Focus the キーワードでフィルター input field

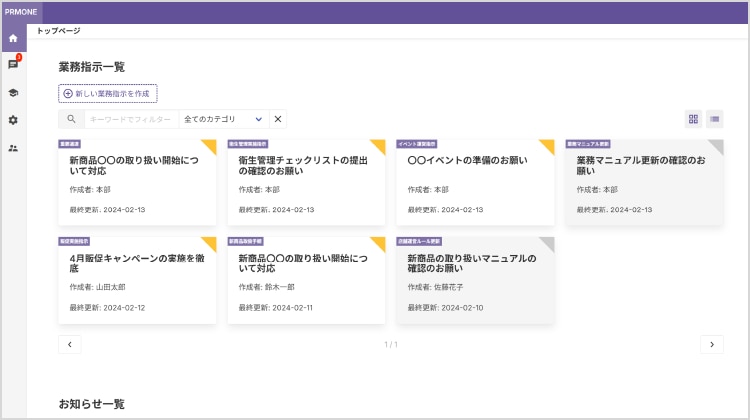click(129, 119)
